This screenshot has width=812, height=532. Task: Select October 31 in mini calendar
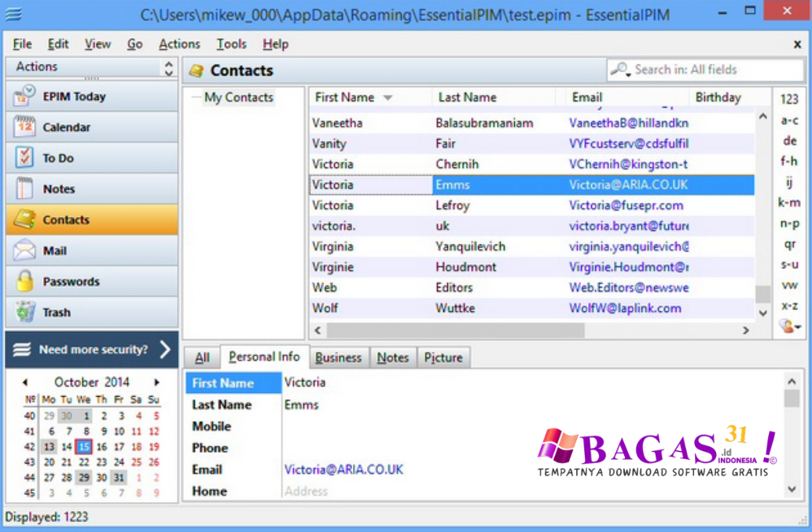(x=119, y=478)
